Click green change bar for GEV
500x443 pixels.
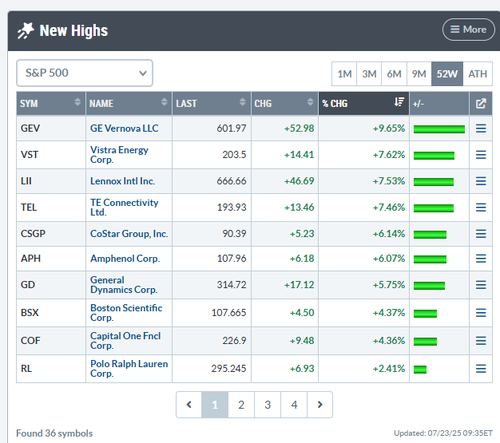tap(439, 129)
